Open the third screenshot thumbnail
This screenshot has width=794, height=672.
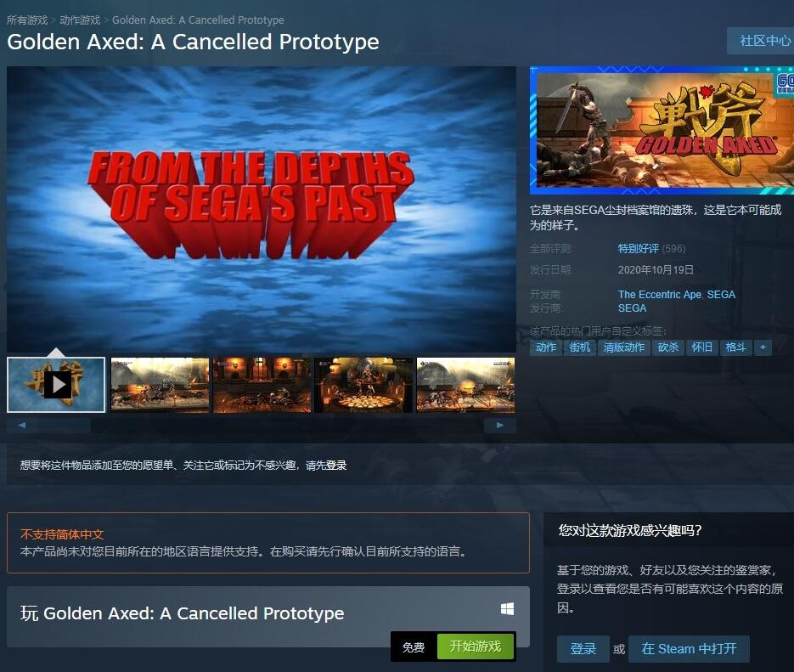pyautogui.click(x=262, y=385)
